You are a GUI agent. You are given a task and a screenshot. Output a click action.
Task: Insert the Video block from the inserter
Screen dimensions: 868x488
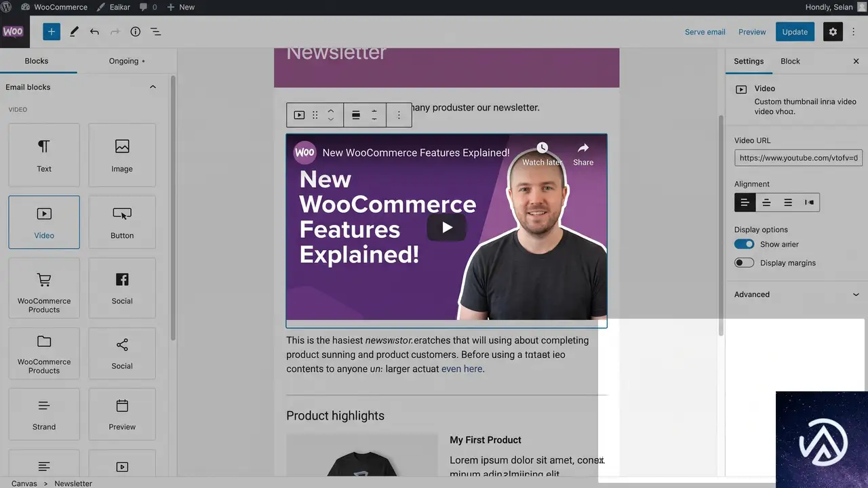[44, 222]
